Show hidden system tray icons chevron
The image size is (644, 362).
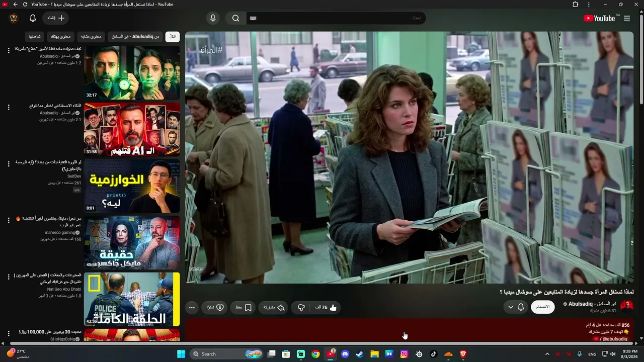(547, 354)
